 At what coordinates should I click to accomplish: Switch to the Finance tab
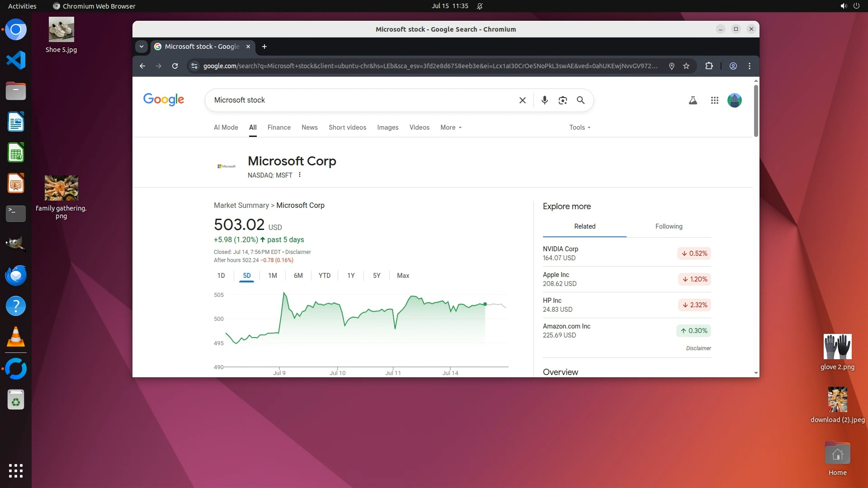pyautogui.click(x=279, y=127)
